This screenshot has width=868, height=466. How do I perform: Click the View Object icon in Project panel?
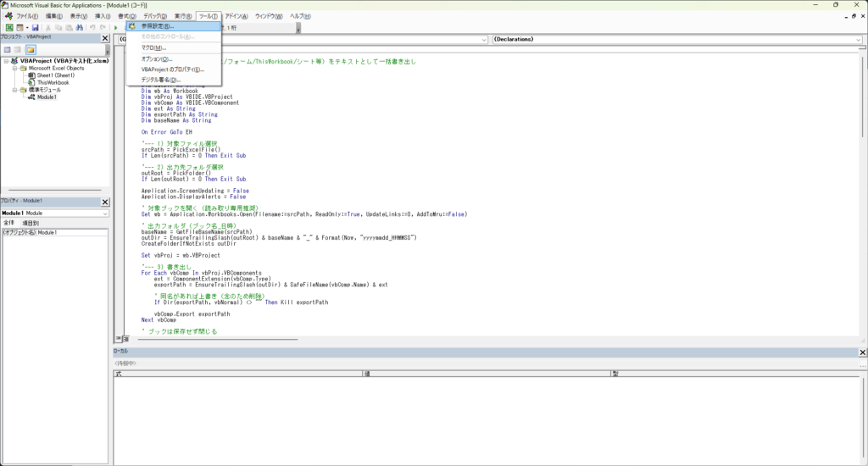tap(19, 50)
